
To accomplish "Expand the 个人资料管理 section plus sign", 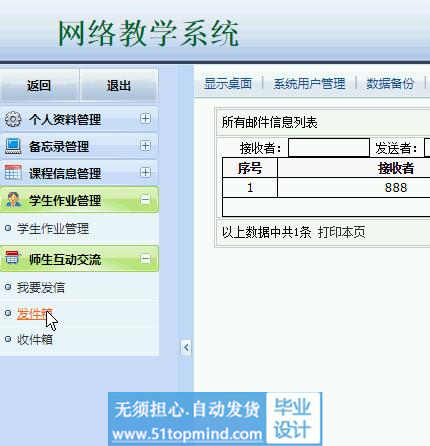I will (x=145, y=118).
